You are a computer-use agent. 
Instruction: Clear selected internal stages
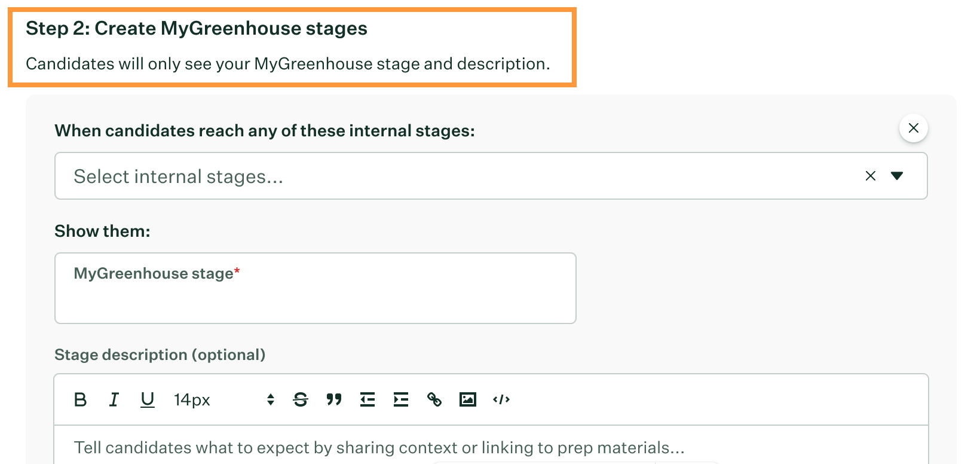tap(871, 176)
